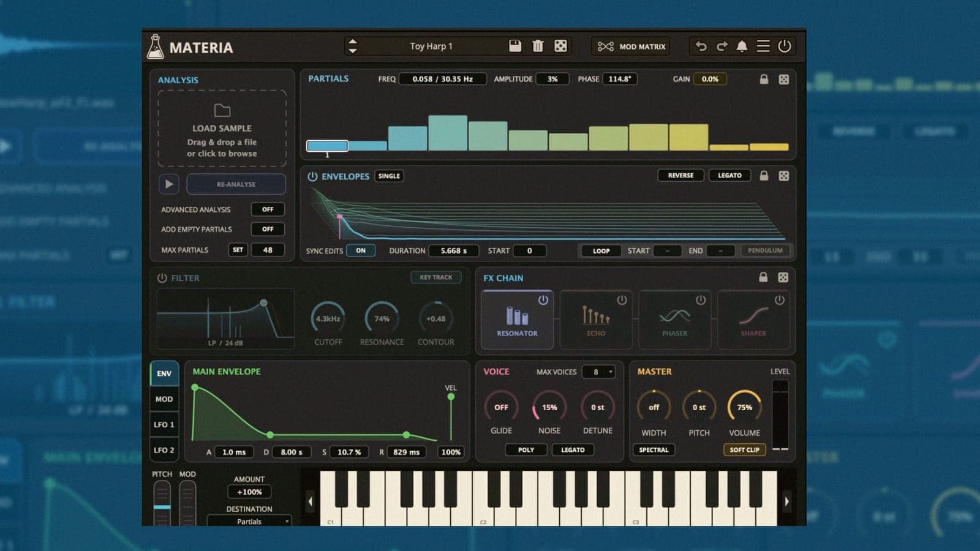Open notifications bell icon

tap(742, 47)
